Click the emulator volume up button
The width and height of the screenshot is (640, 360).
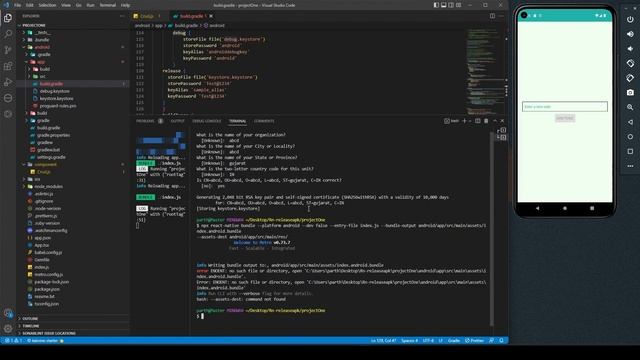pos(630,34)
